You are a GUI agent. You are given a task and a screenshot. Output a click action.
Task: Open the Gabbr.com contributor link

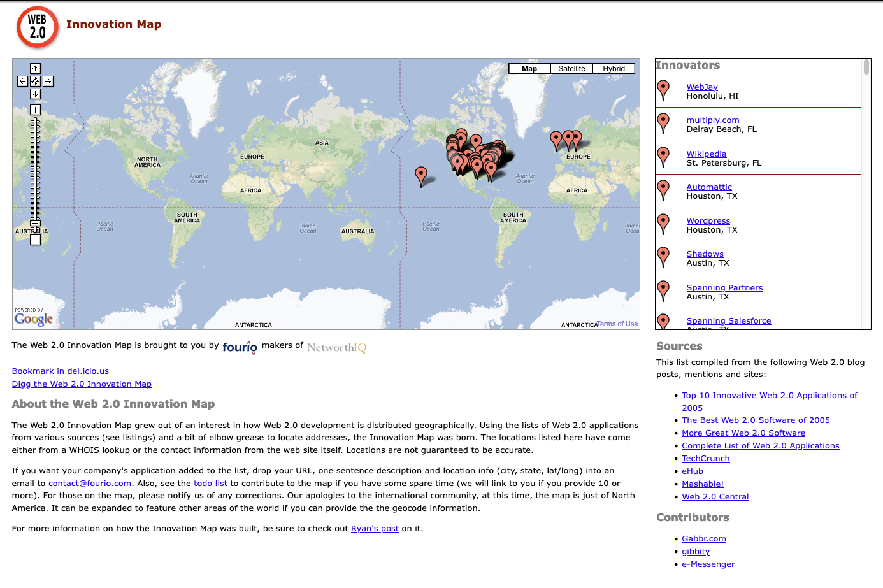[x=704, y=539]
